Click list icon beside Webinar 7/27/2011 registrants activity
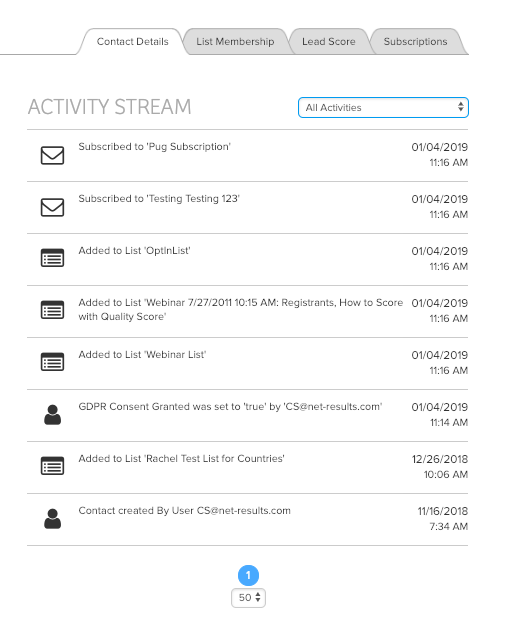508x627 pixels. click(52, 310)
